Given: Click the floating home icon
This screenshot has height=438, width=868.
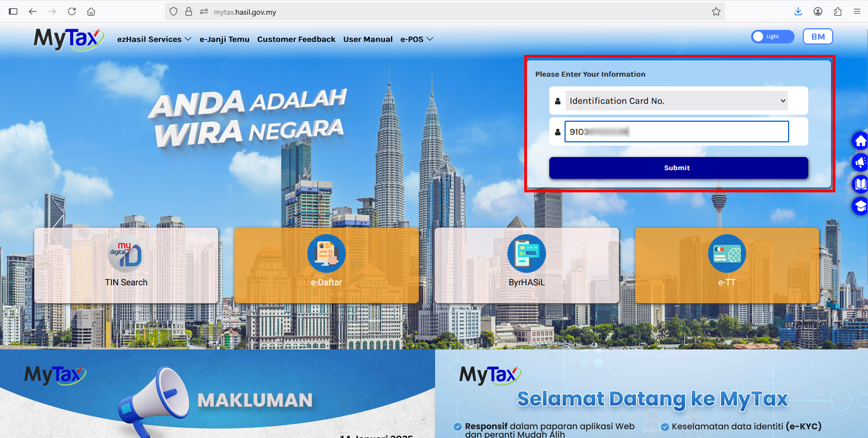Looking at the screenshot, I should (x=860, y=141).
